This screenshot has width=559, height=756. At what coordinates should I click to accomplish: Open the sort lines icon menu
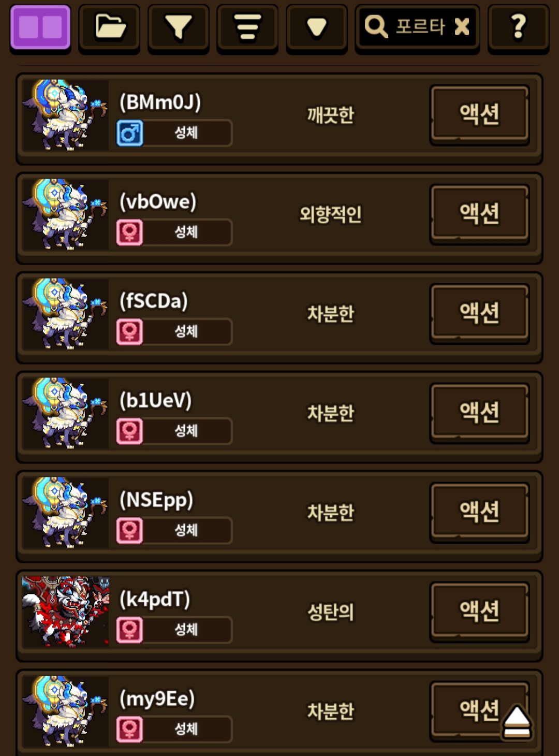click(x=247, y=27)
